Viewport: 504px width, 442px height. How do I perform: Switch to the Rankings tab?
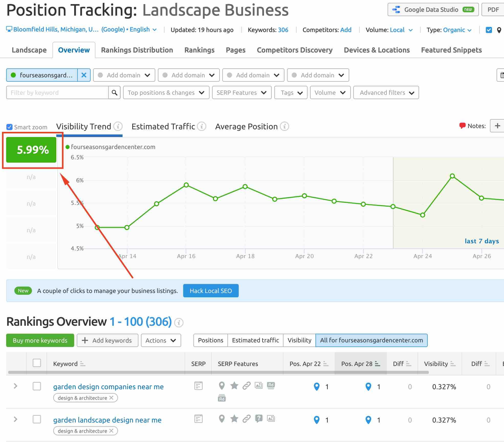coord(199,50)
